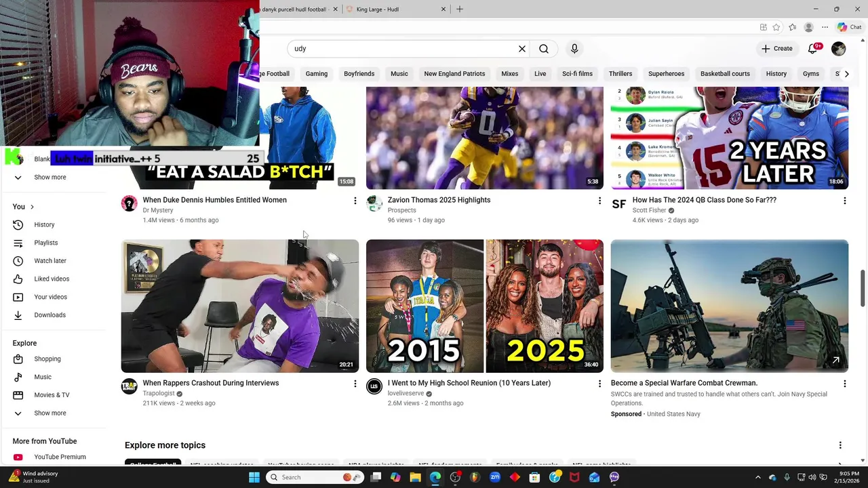Select the Basketball courts chip

click(725, 74)
